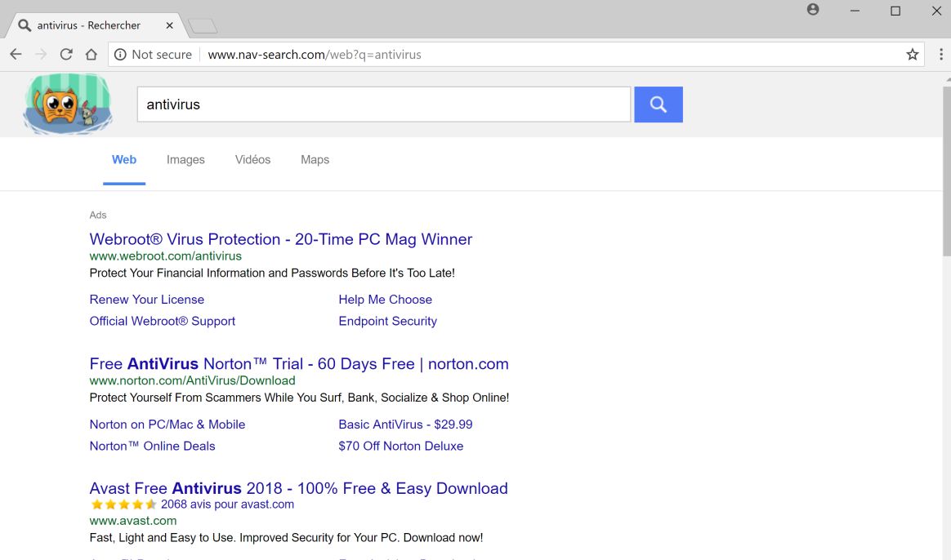The height and width of the screenshot is (560, 951).
Task: Open a new browser tab
Action: click(203, 26)
